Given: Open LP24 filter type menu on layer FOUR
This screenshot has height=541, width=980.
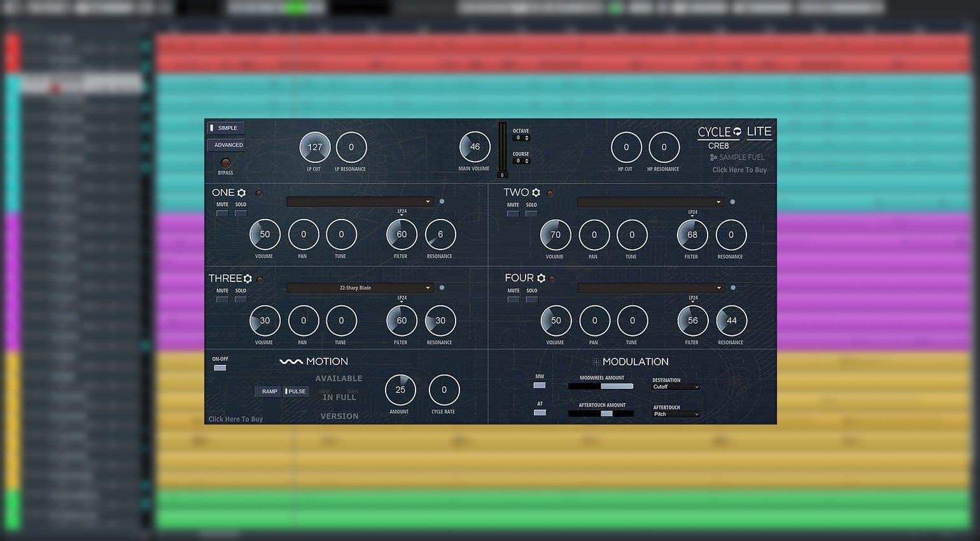Looking at the screenshot, I should 694,299.
